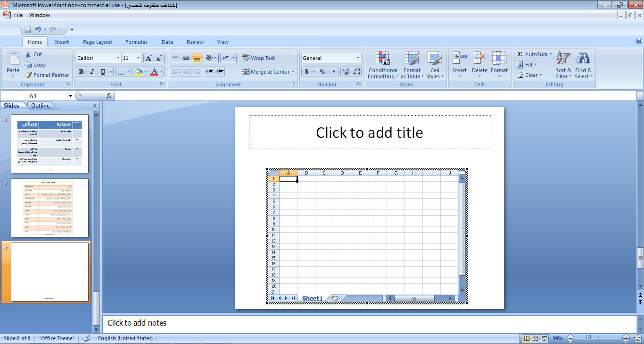Switch to the Formulas tab
This screenshot has height=344, width=644.
tap(136, 42)
